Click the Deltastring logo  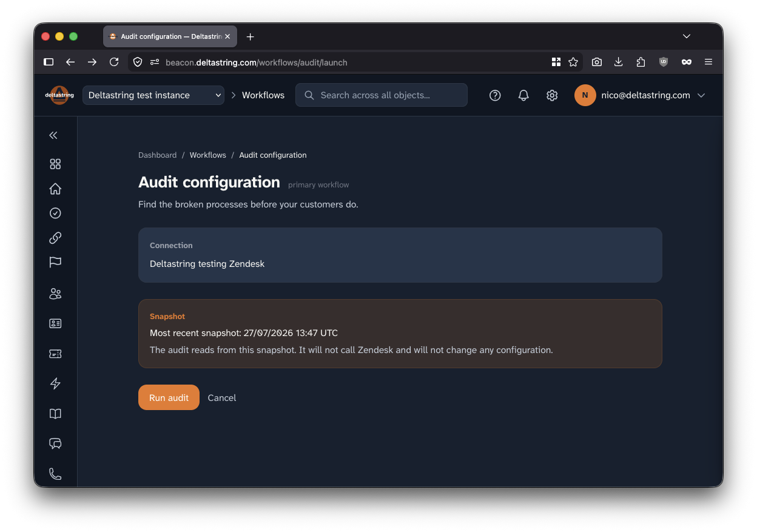click(59, 95)
